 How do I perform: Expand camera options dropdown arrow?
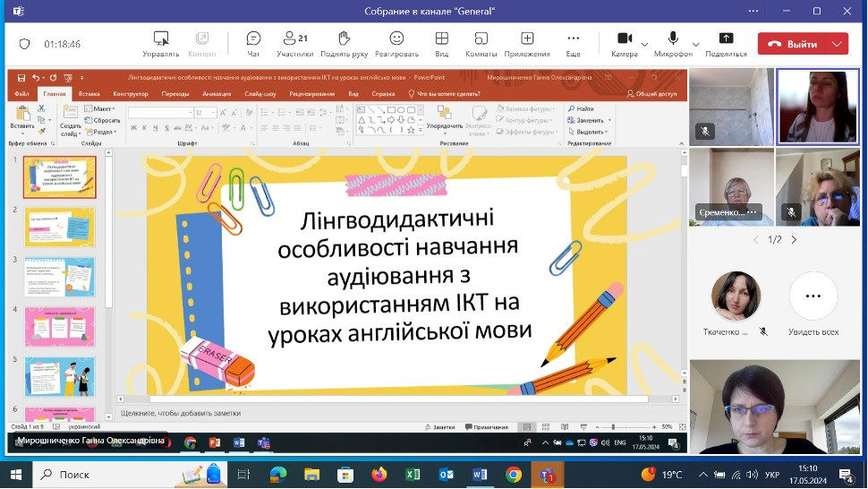click(645, 43)
